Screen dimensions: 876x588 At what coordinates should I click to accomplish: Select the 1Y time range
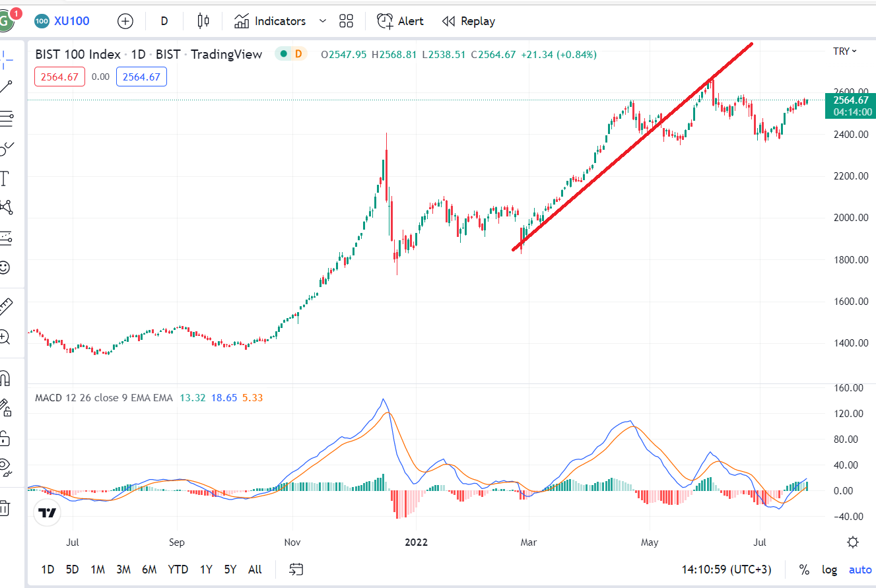pos(206,570)
